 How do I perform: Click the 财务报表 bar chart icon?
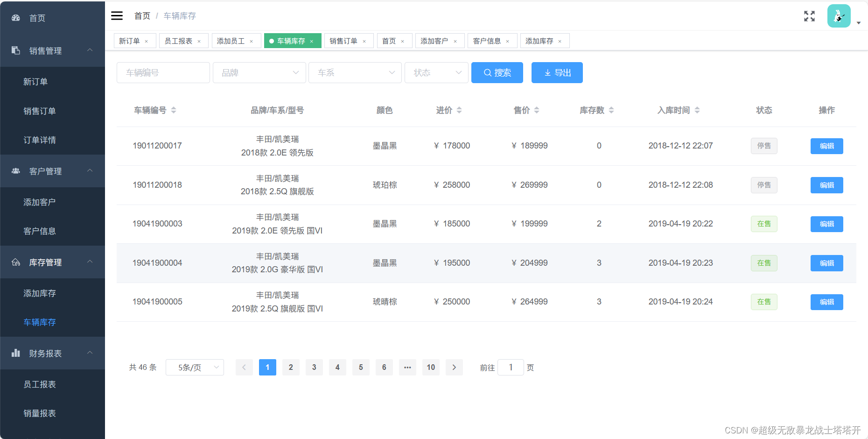(16, 353)
